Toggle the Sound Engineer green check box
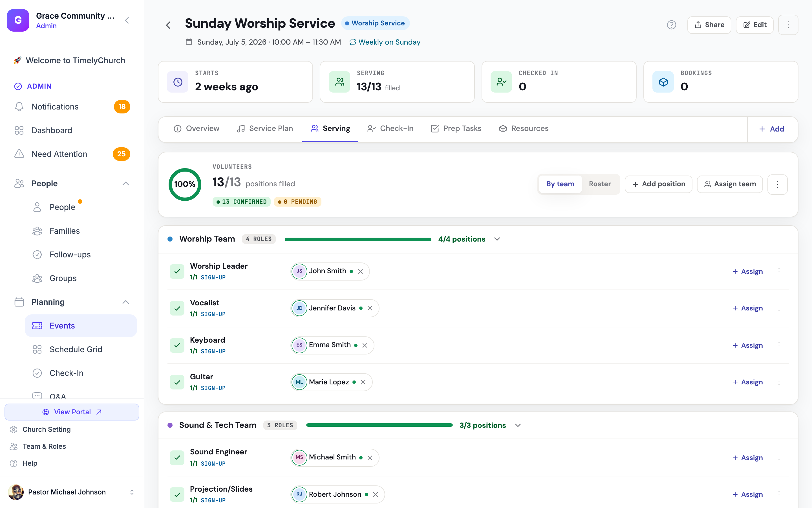 [177, 457]
